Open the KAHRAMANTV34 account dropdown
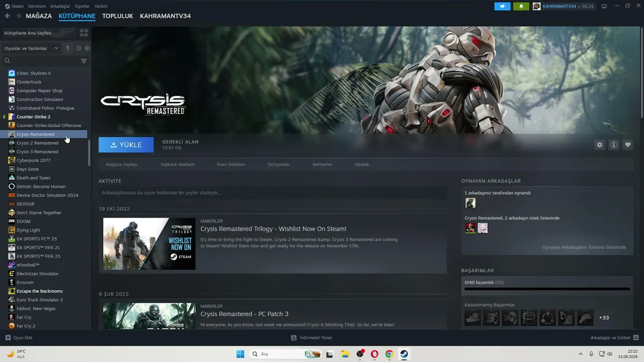Viewport: 644px width, 362px height. pos(561,6)
